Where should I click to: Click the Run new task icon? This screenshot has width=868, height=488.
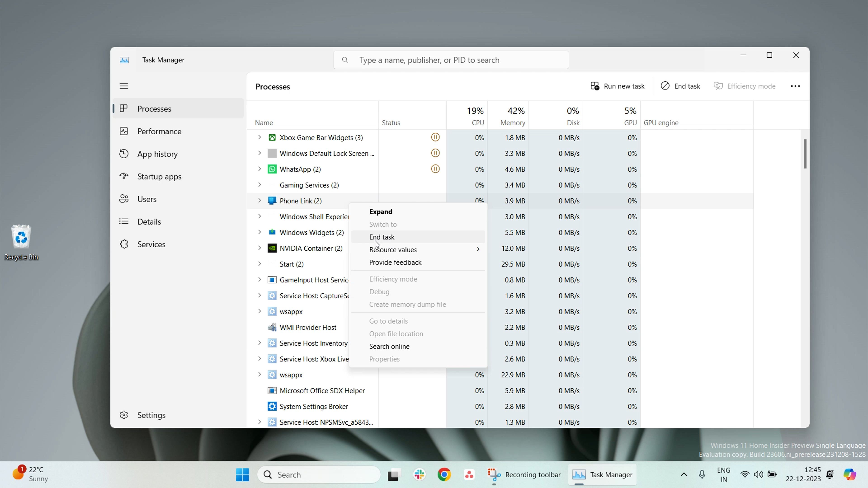[595, 86]
